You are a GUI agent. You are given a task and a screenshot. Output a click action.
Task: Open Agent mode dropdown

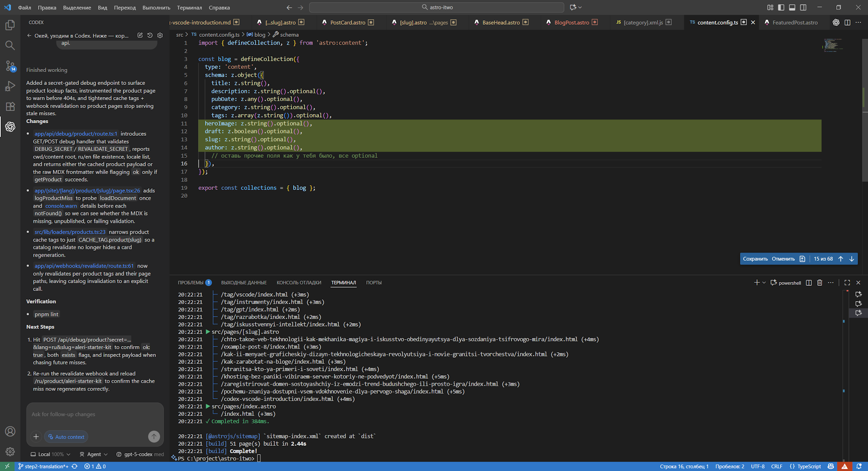click(x=94, y=455)
